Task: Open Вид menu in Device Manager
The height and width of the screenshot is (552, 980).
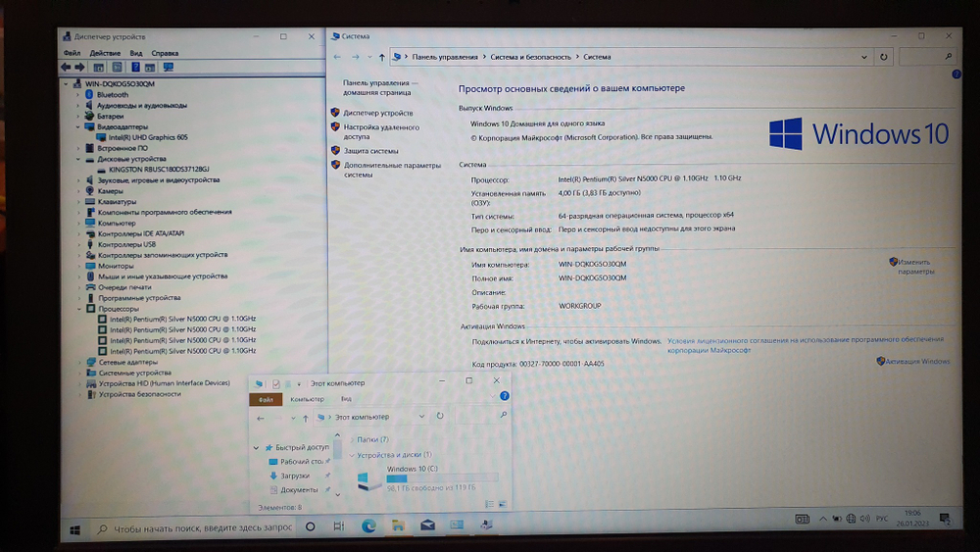Action: tap(136, 53)
